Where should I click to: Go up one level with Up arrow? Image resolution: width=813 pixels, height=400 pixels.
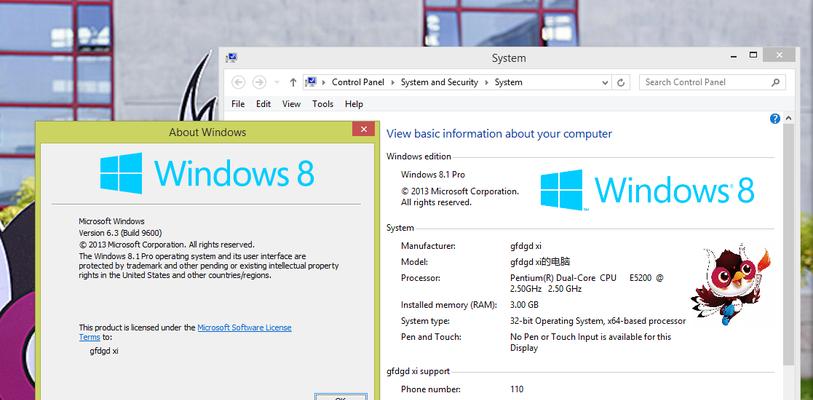(x=293, y=82)
